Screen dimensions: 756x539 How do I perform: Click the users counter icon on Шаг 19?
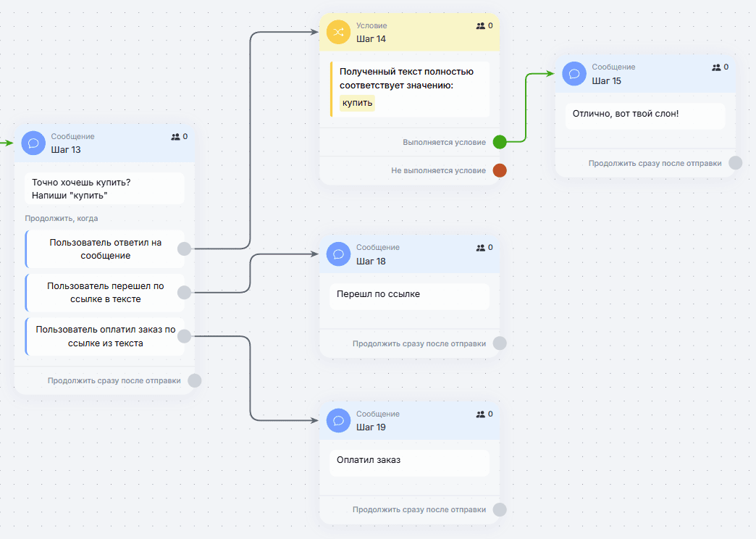(x=481, y=414)
